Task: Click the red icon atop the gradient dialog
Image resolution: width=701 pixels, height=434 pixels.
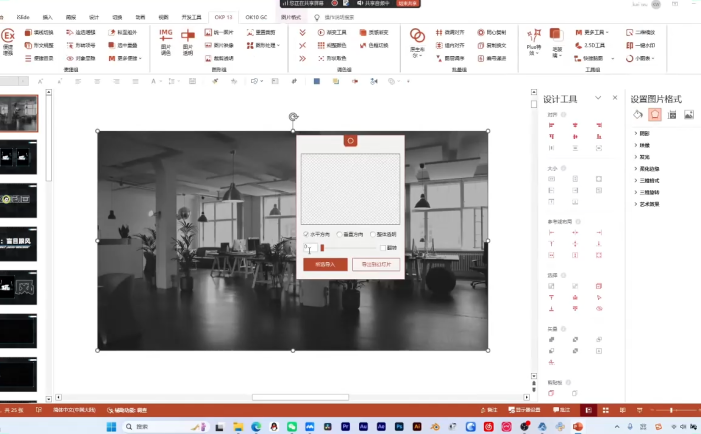Action: 350,140
